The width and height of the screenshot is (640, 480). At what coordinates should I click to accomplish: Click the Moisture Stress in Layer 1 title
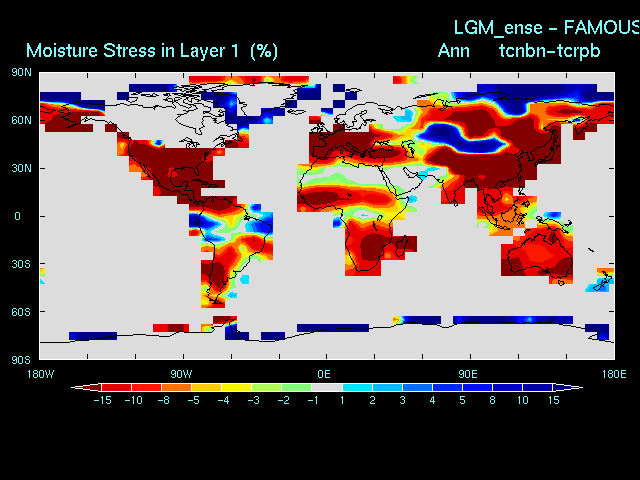point(152,50)
